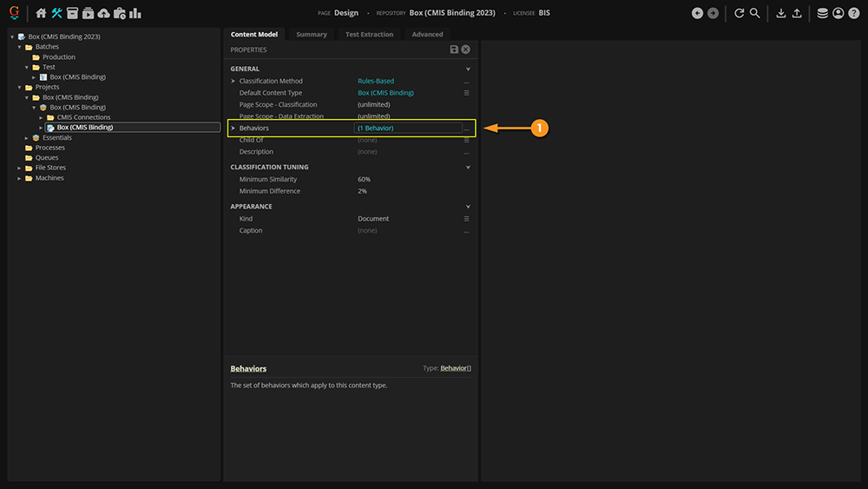Viewport: 868px width, 489px height.
Task: Click the Behavior type link
Action: point(453,368)
